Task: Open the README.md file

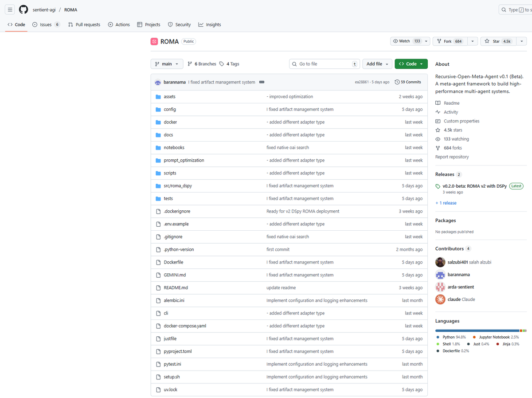Action: tap(176, 288)
